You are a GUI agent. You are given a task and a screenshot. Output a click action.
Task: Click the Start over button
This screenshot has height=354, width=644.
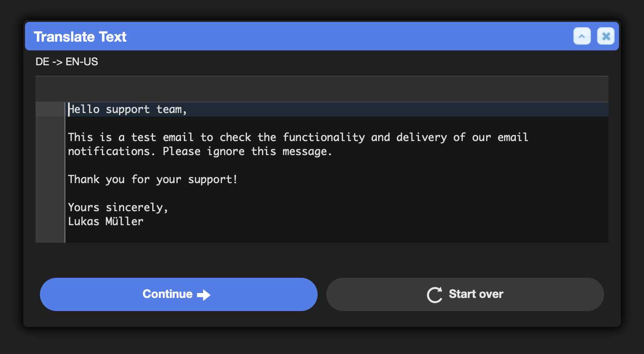click(465, 294)
